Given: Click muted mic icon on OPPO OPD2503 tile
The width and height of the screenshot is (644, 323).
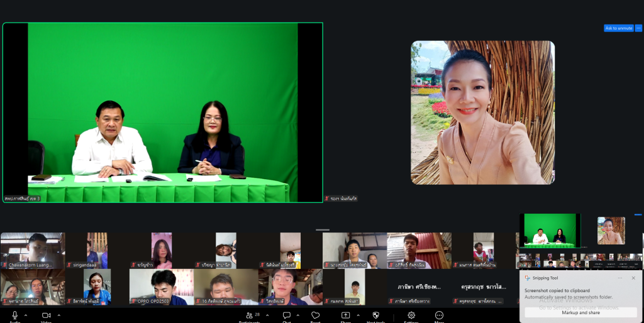Looking at the screenshot, I should [x=133, y=301].
